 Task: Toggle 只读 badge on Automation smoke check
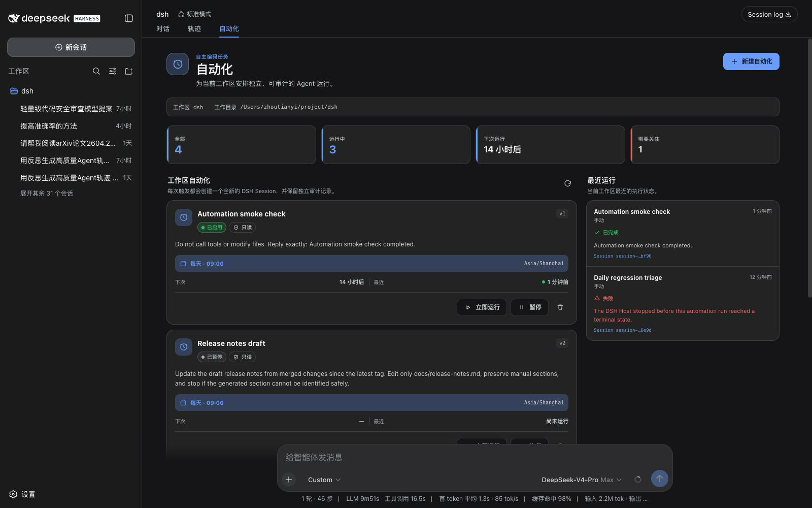click(242, 228)
